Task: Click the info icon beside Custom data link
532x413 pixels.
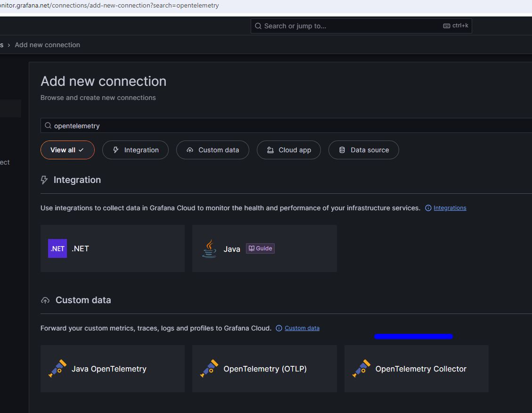Action: click(279, 328)
